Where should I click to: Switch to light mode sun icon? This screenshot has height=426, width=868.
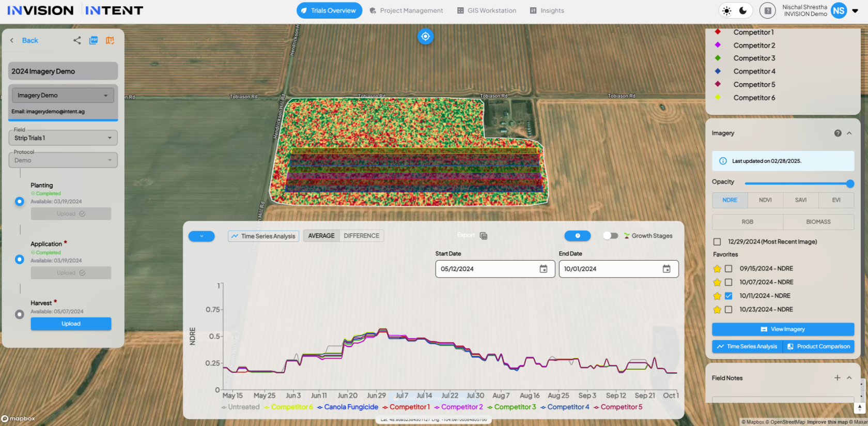[727, 11]
